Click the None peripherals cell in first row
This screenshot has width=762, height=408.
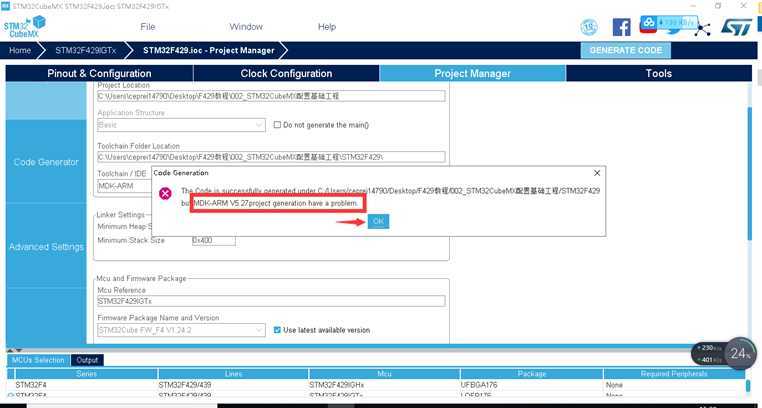[x=674, y=385]
